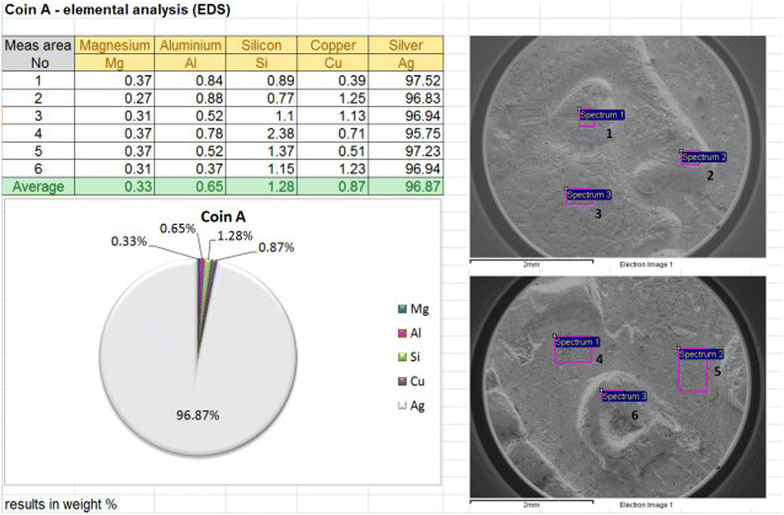Select silver value 97.52 in row 1

coord(406,80)
